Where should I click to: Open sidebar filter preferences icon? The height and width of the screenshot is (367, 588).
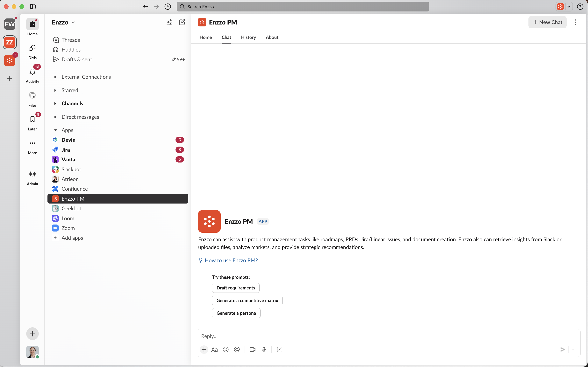pos(169,22)
